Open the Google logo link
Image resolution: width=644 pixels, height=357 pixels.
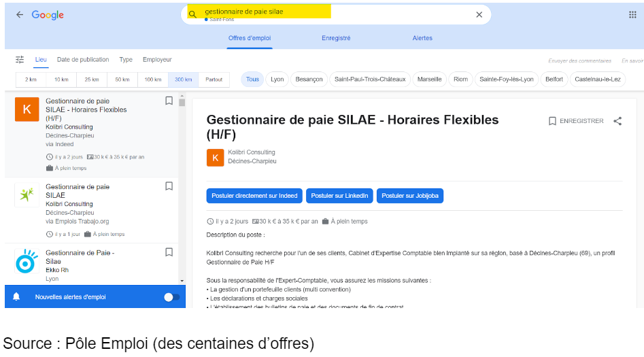point(48,15)
